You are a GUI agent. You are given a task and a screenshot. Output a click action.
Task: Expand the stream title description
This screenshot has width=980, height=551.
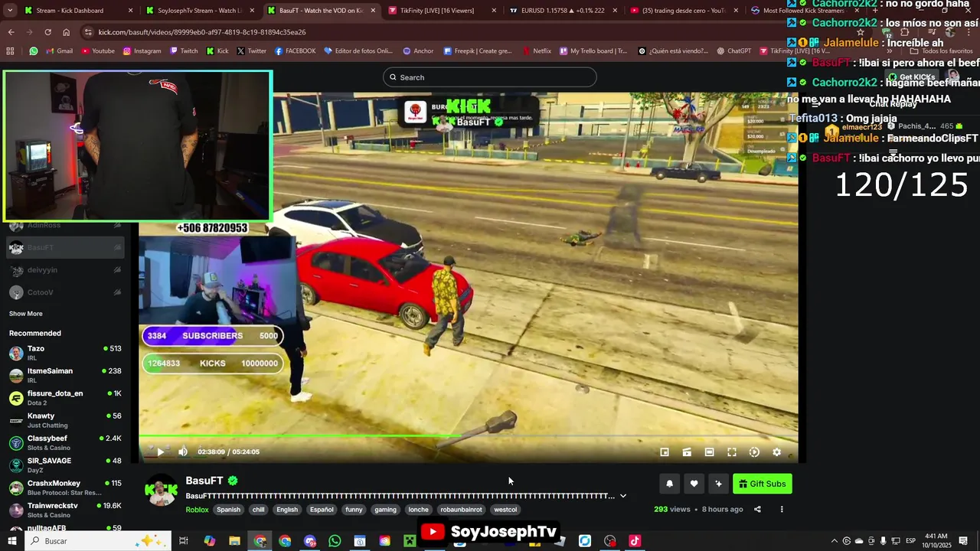coord(623,496)
